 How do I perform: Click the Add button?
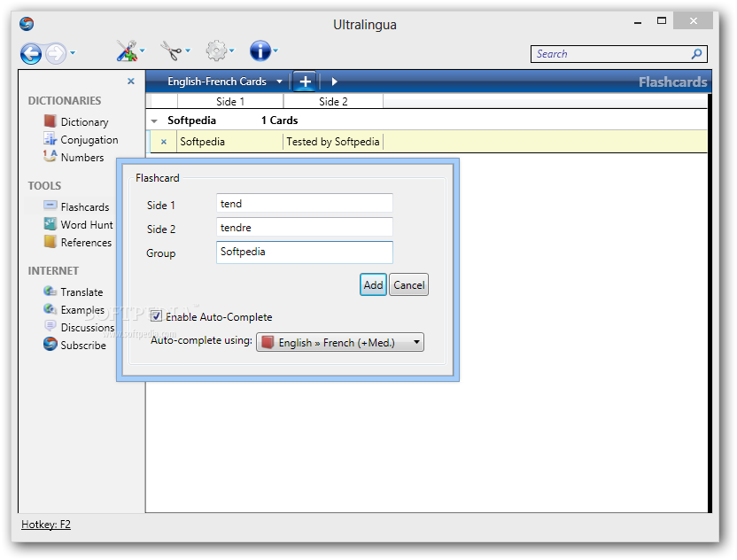pos(373,285)
